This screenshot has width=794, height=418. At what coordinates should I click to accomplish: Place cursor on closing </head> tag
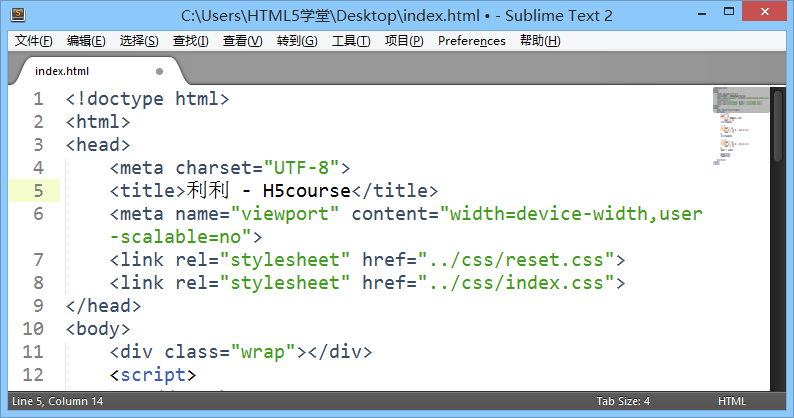coord(103,306)
